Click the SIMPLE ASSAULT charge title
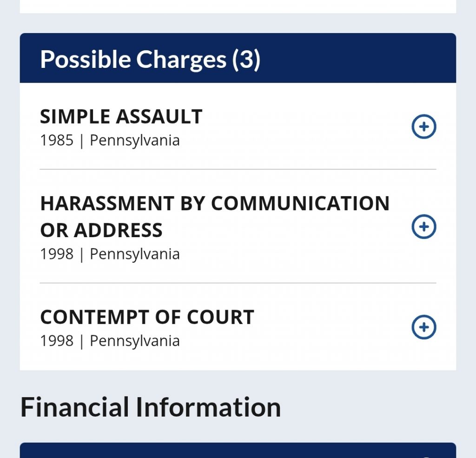Image resolution: width=476 pixels, height=458 pixels. tap(121, 117)
